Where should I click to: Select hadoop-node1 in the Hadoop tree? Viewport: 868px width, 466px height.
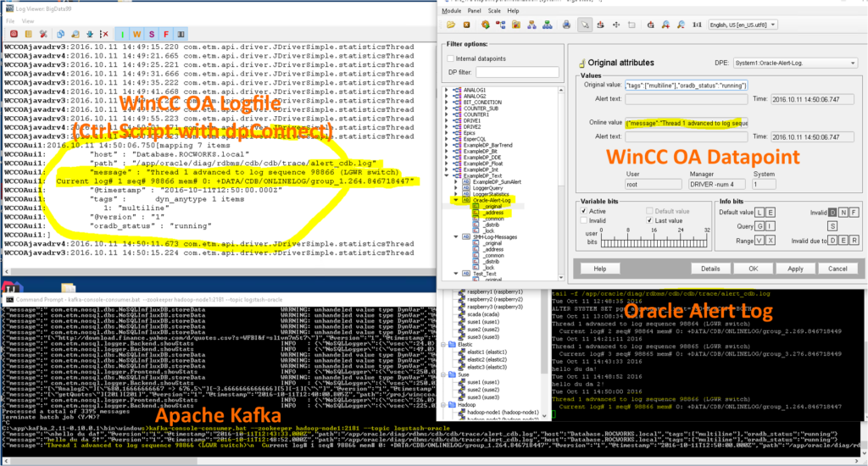(502, 413)
